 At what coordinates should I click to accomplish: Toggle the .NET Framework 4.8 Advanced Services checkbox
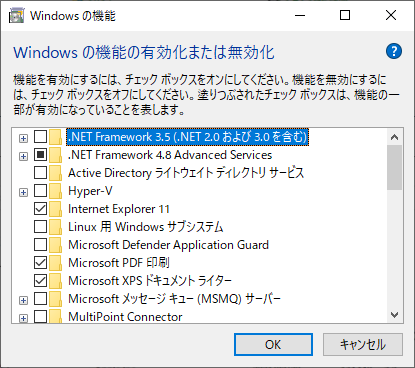pos(41,155)
